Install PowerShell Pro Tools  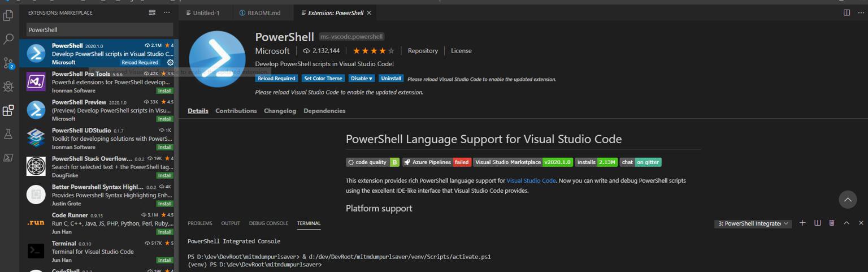pos(164,90)
